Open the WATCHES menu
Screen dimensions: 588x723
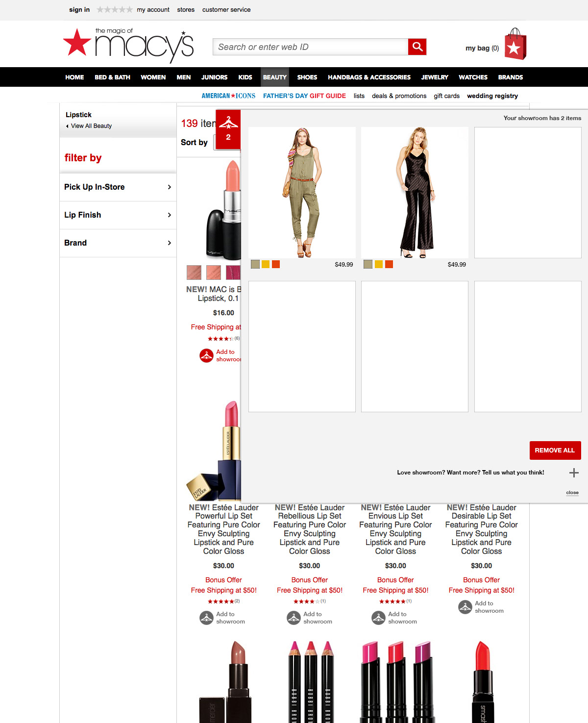pyautogui.click(x=473, y=77)
